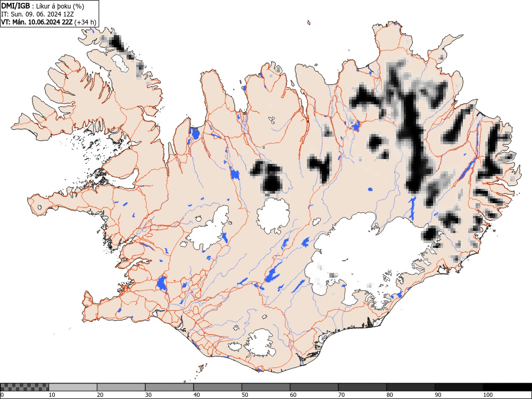532x399 pixels.
Task: Click the checkered 0–10 legend swatch
Action: [x=25, y=387]
